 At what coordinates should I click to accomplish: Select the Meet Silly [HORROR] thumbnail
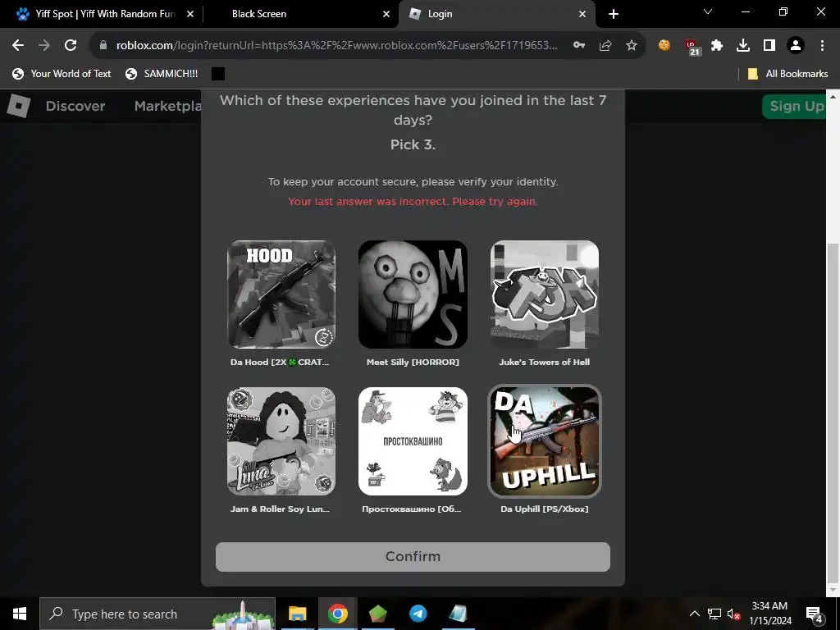(x=413, y=294)
